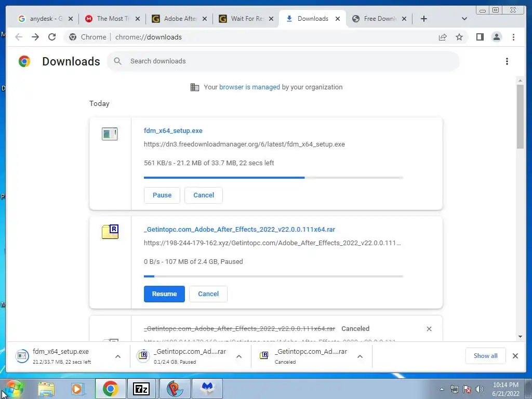The height and width of the screenshot is (399, 532).
Task: Open a new tab with the plus icon
Action: pos(424,19)
